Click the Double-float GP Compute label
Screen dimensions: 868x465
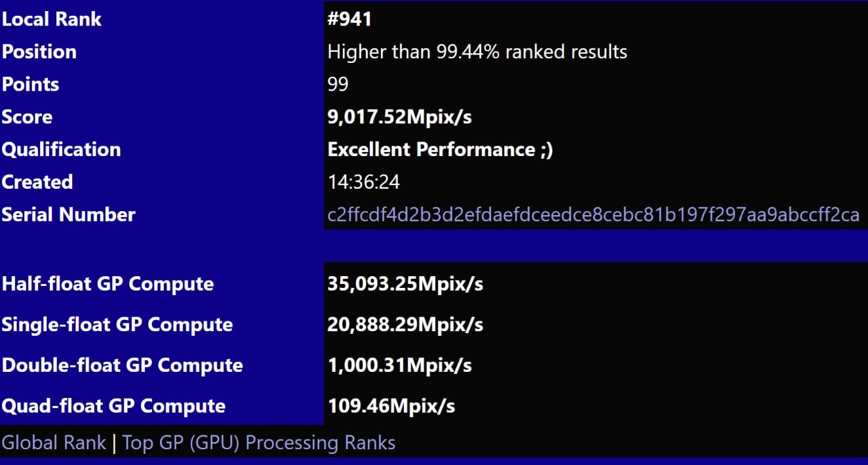coord(122,365)
